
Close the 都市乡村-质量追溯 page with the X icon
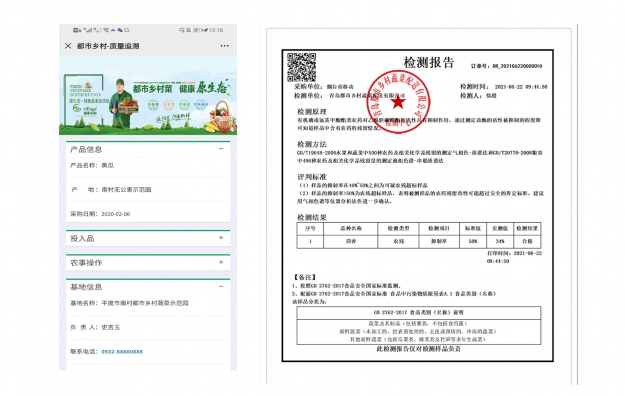tap(68, 46)
